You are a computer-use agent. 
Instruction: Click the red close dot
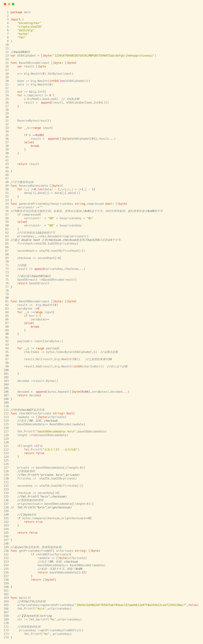point(5,4)
